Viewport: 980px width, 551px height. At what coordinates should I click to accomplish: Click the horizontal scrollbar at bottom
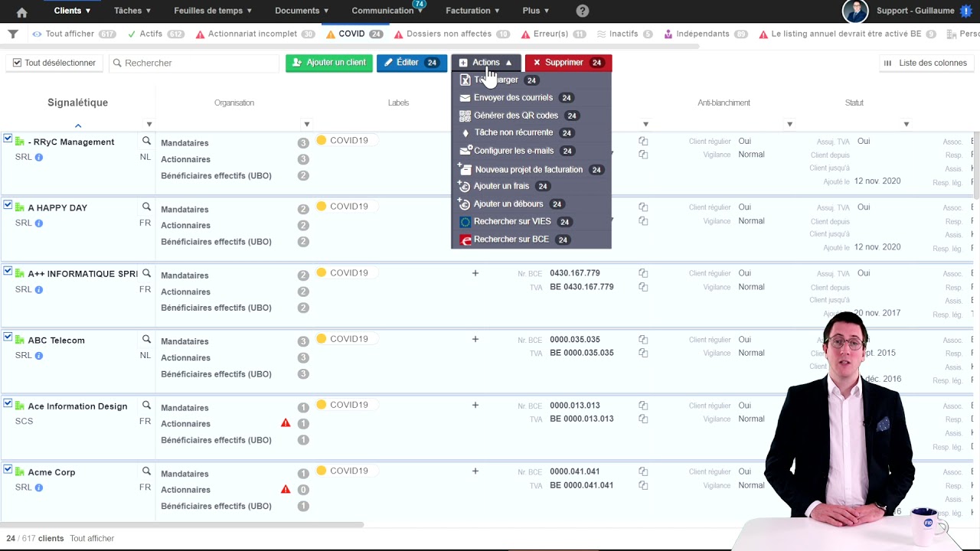181,525
